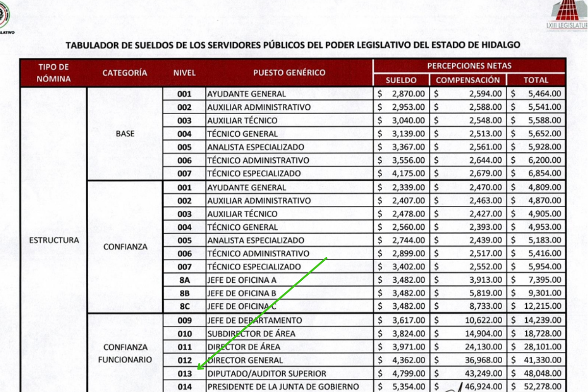Select the 'JEFE DE OFICINA B' row label
Viewport: 588px width, 392px height.
(242, 293)
